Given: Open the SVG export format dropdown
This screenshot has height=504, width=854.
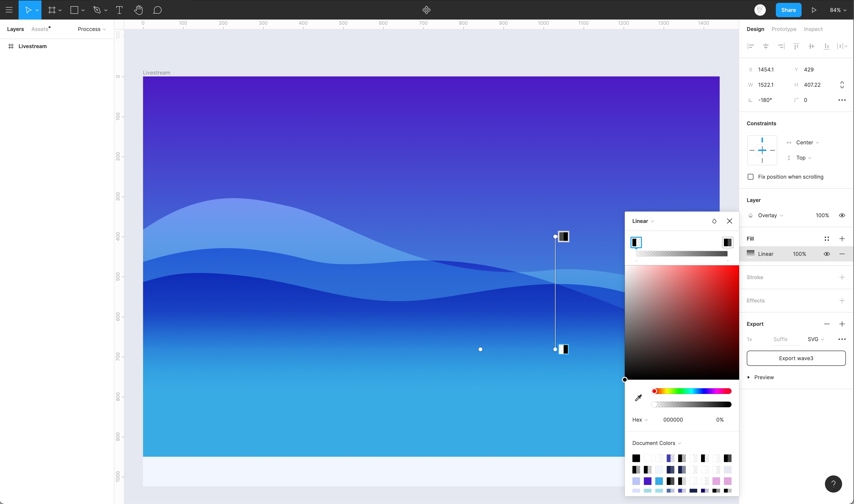Looking at the screenshot, I should (x=815, y=339).
